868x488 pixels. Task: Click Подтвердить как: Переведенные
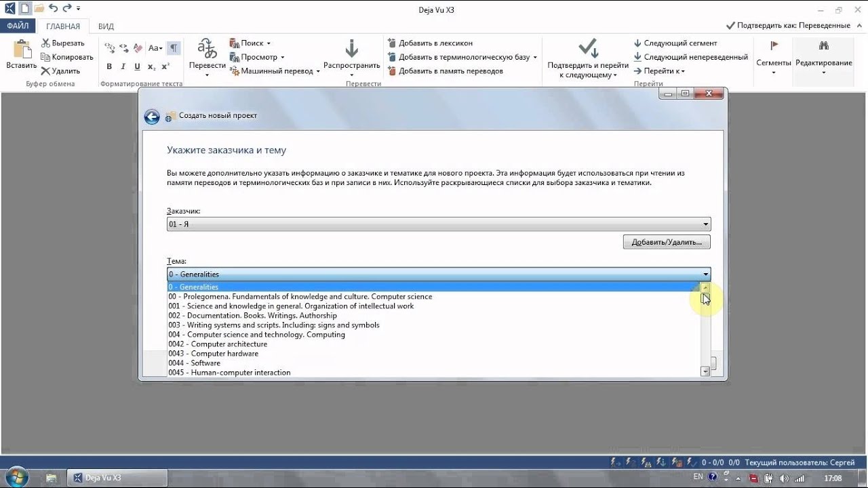[788, 26]
